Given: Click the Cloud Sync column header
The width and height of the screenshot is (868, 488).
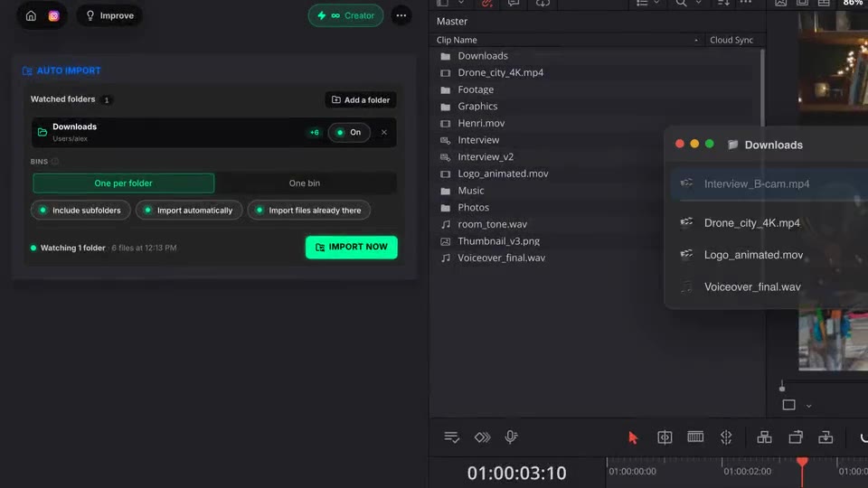Looking at the screenshot, I should point(731,40).
